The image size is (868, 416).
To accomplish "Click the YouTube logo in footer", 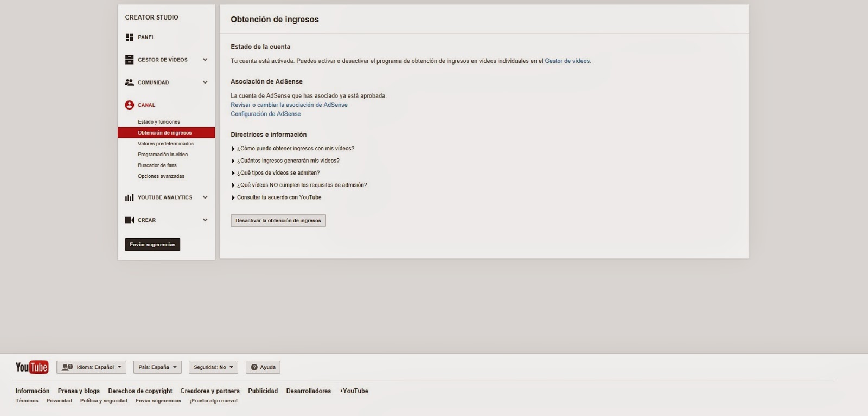I will point(32,367).
